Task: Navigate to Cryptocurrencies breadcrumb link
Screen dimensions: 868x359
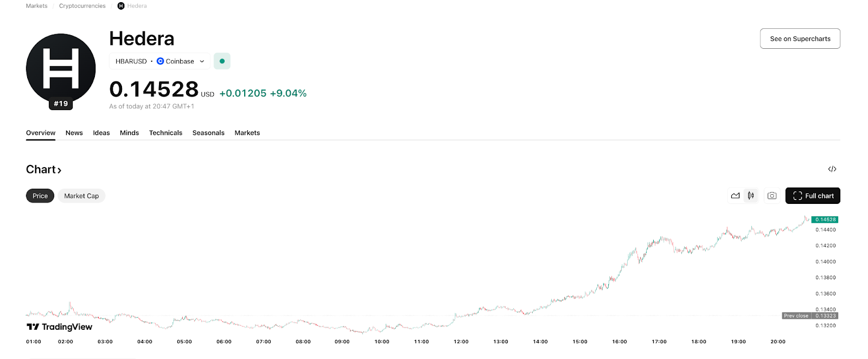Action: (82, 6)
